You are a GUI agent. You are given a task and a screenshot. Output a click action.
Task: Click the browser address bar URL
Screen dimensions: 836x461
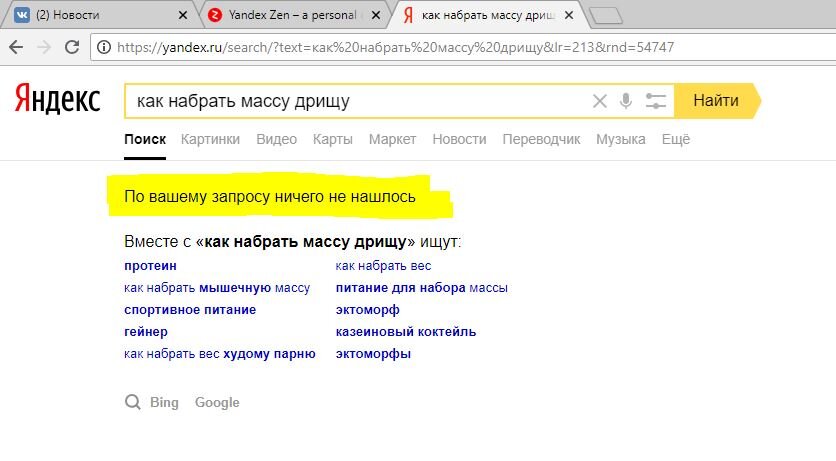[396, 47]
